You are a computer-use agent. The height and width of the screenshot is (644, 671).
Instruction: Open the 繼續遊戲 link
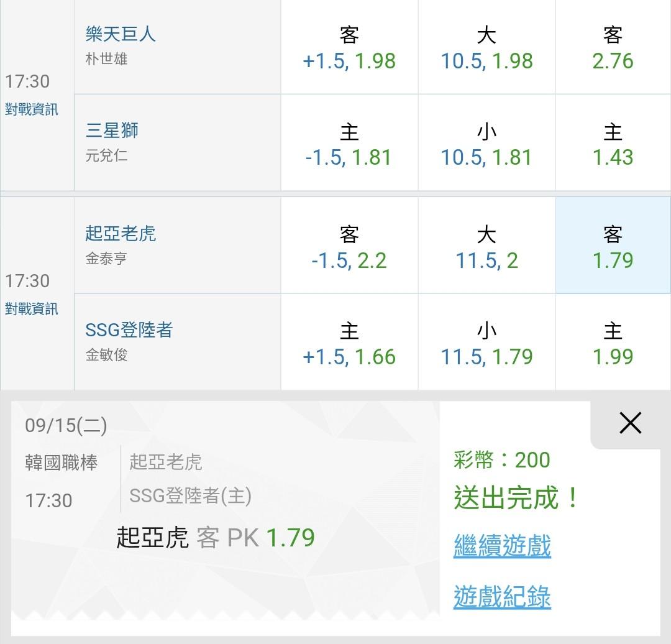(502, 546)
